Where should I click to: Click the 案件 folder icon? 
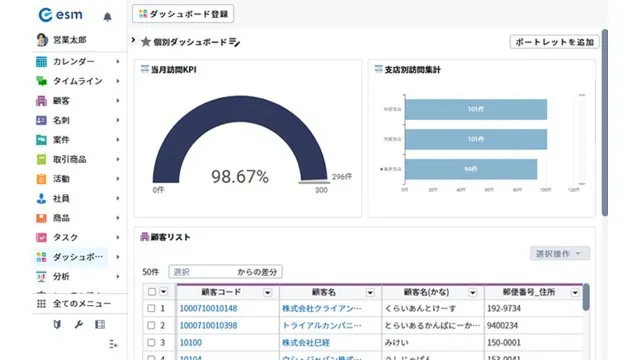coord(41,140)
